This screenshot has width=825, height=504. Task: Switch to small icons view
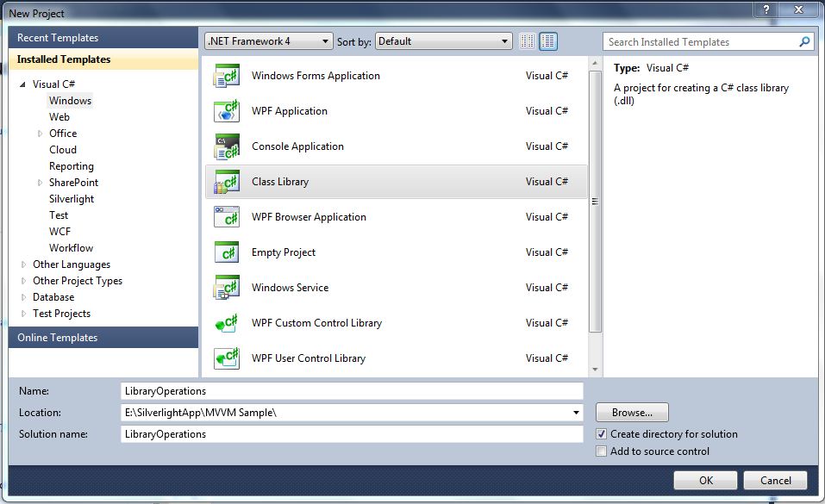(528, 41)
